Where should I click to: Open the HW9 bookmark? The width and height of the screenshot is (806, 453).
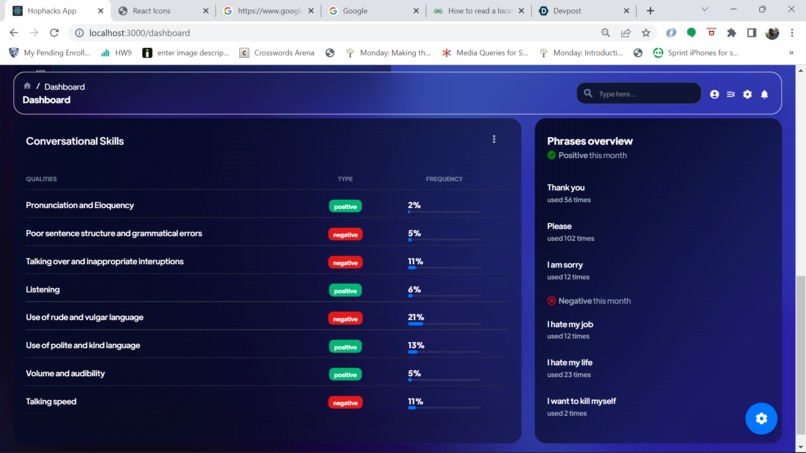[116, 52]
